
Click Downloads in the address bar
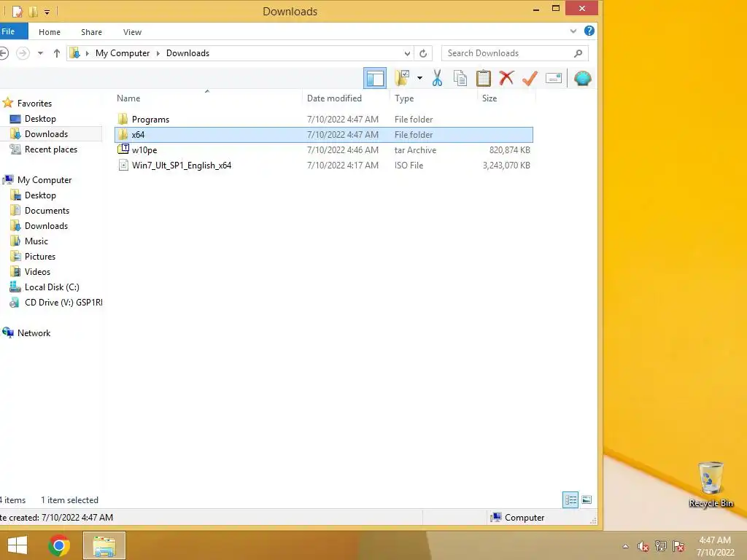point(187,52)
